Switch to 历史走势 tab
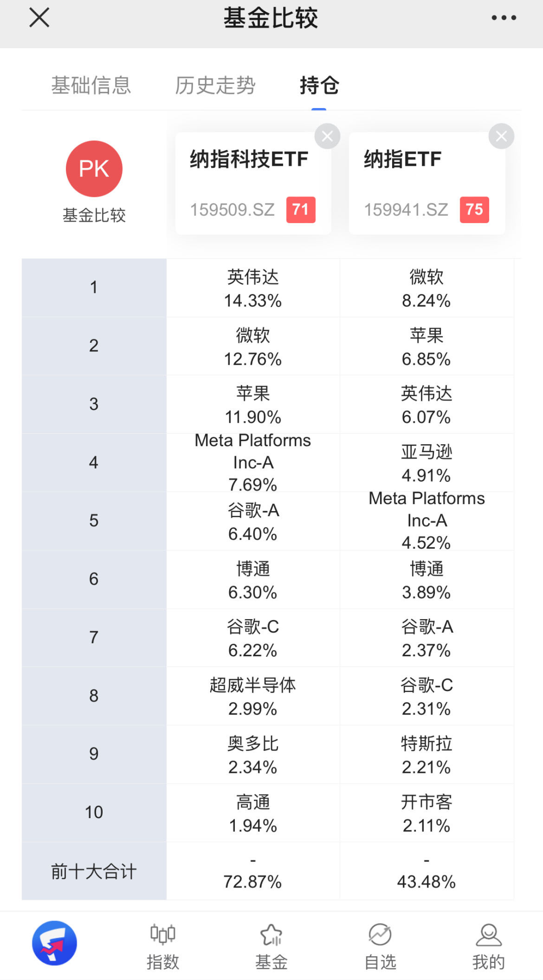Image resolution: width=543 pixels, height=980 pixels. [x=215, y=85]
